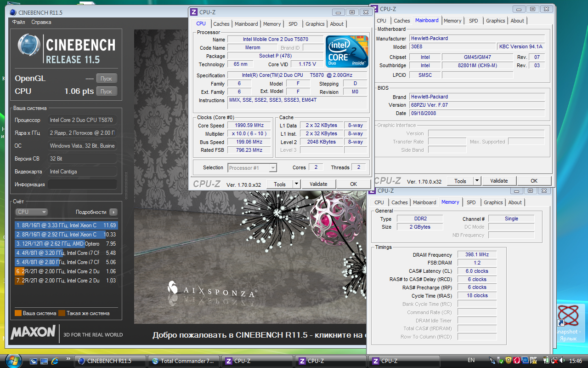The image size is (588, 368).
Task: Open Tools dropdown arrow in Mainboard window
Action: (x=477, y=181)
